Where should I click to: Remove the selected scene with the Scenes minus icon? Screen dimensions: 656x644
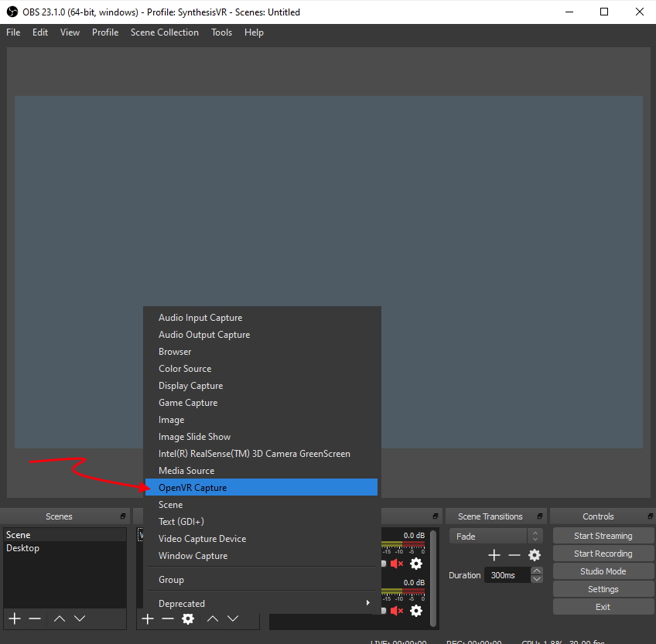coord(35,618)
